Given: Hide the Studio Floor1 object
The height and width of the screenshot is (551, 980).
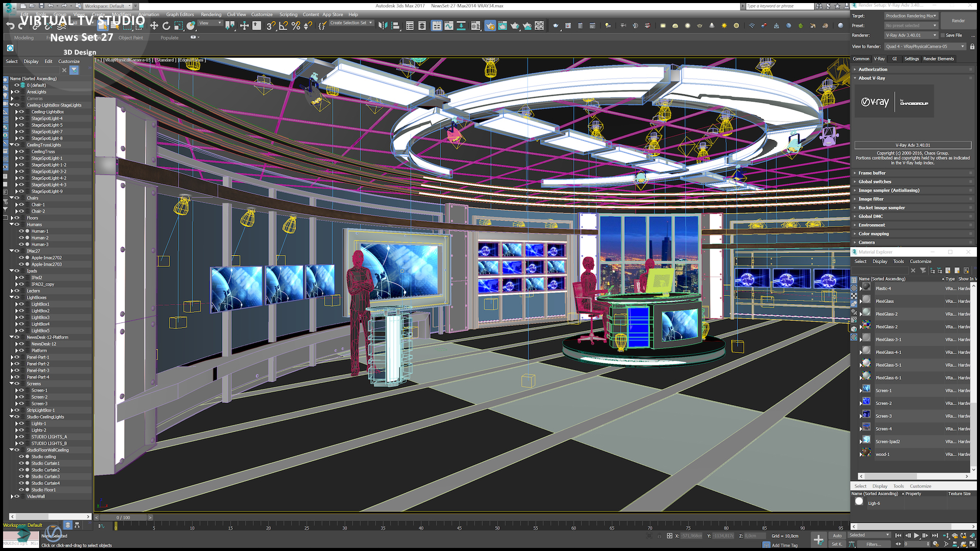Looking at the screenshot, I should [x=21, y=490].
